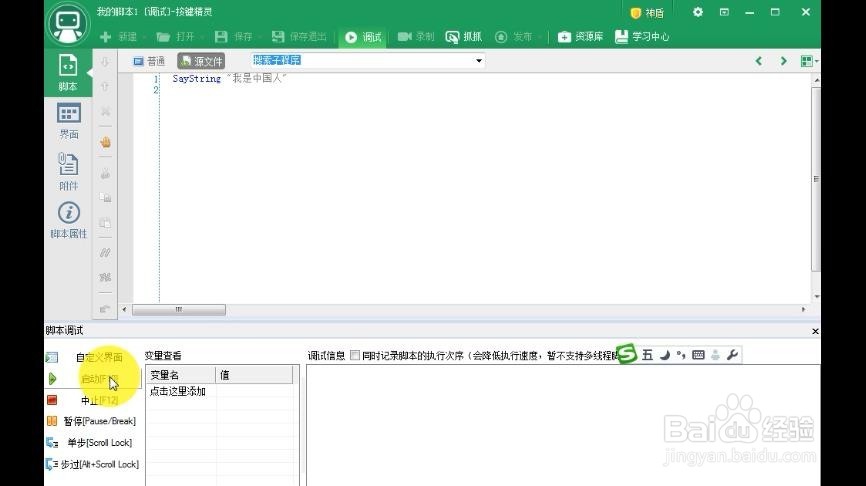Click 自定义界面 custom interface button

(93, 357)
